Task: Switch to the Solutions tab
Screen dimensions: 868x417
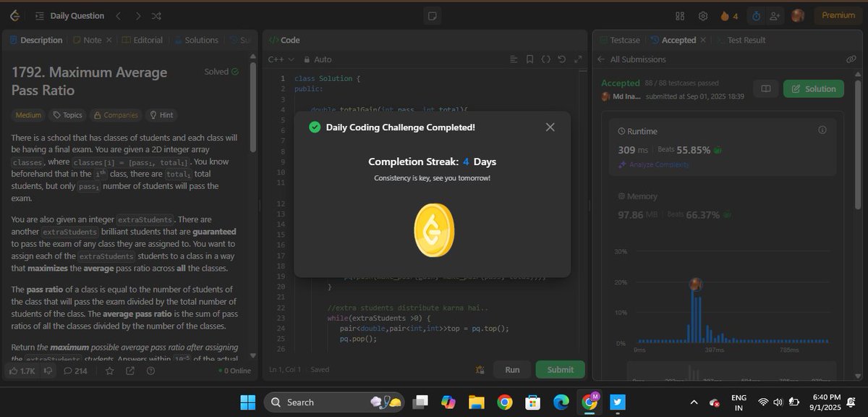Action: click(195, 41)
